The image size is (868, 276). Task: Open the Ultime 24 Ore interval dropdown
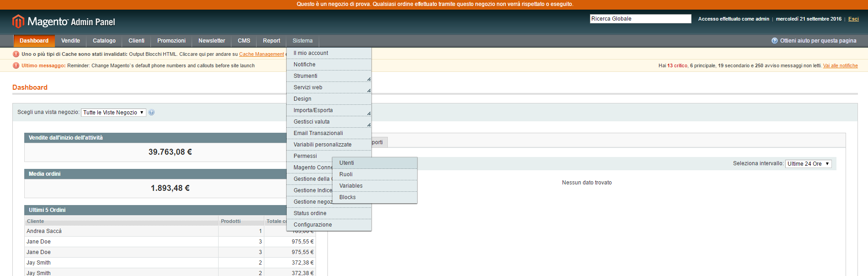[x=808, y=164]
